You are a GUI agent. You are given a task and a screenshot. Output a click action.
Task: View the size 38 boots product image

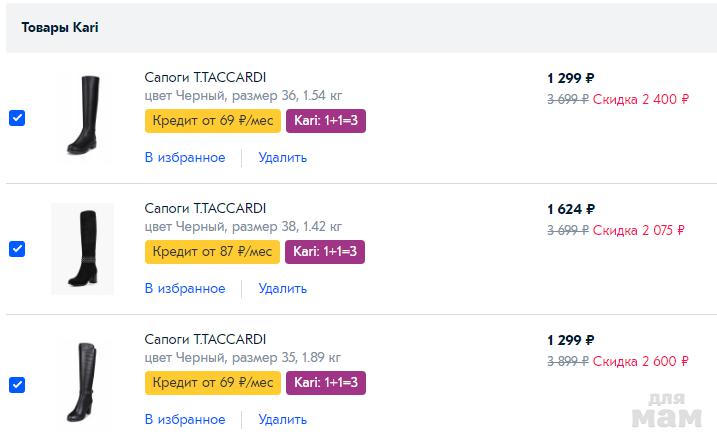tap(82, 248)
